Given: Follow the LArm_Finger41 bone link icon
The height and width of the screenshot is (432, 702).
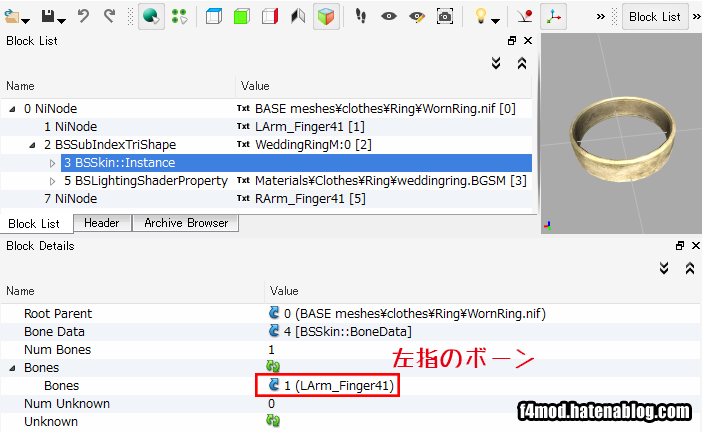Looking at the screenshot, I should [x=274, y=385].
